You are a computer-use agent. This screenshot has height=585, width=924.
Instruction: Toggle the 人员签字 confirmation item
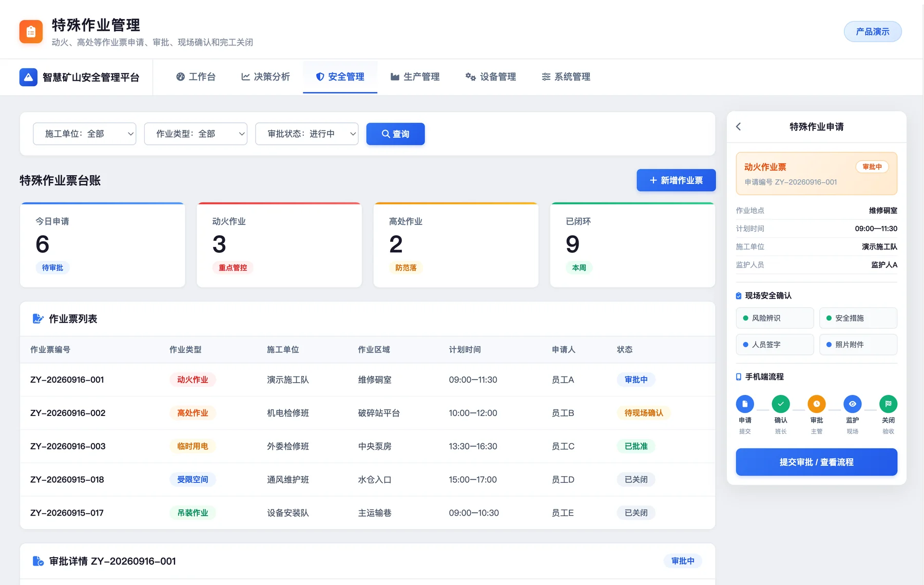(x=775, y=345)
